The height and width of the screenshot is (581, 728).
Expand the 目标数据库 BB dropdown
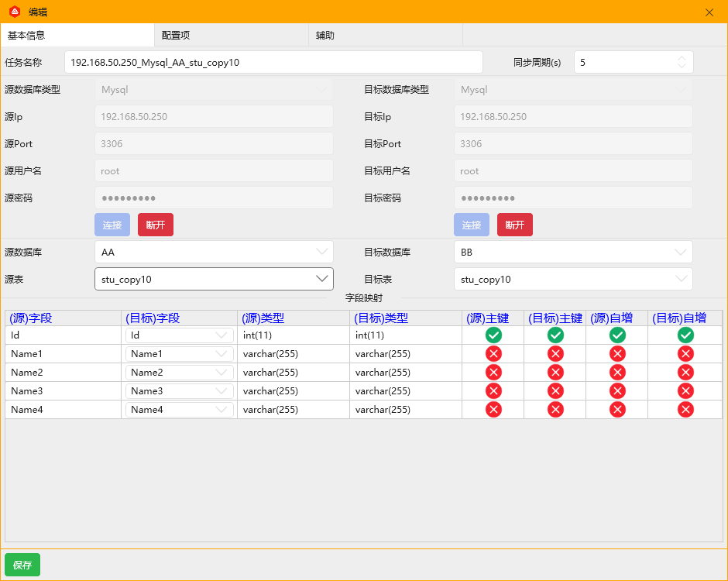coord(573,253)
